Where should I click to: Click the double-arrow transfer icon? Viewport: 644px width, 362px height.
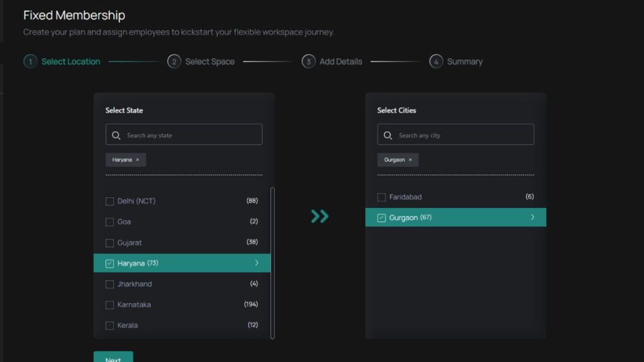(x=319, y=216)
